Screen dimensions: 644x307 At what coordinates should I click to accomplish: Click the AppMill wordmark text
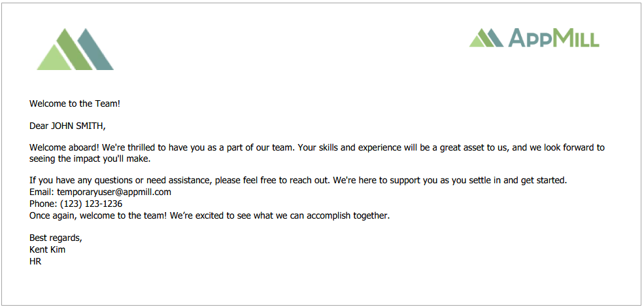coord(554,38)
